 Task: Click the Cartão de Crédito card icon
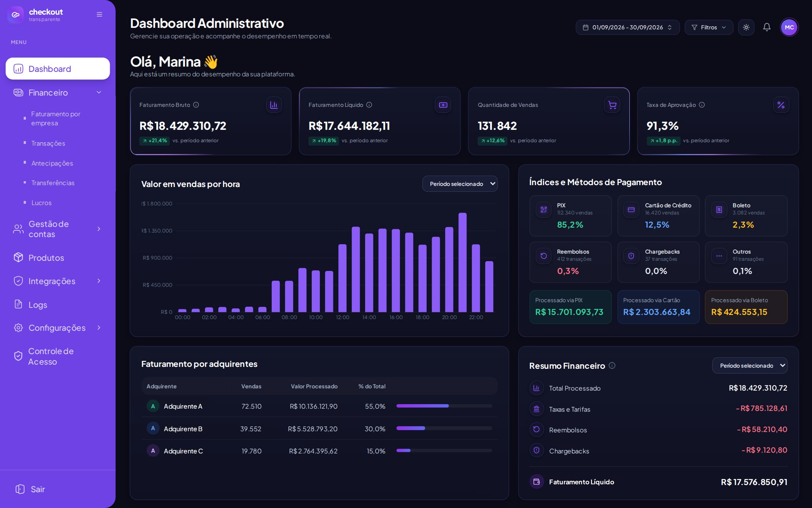(631, 210)
